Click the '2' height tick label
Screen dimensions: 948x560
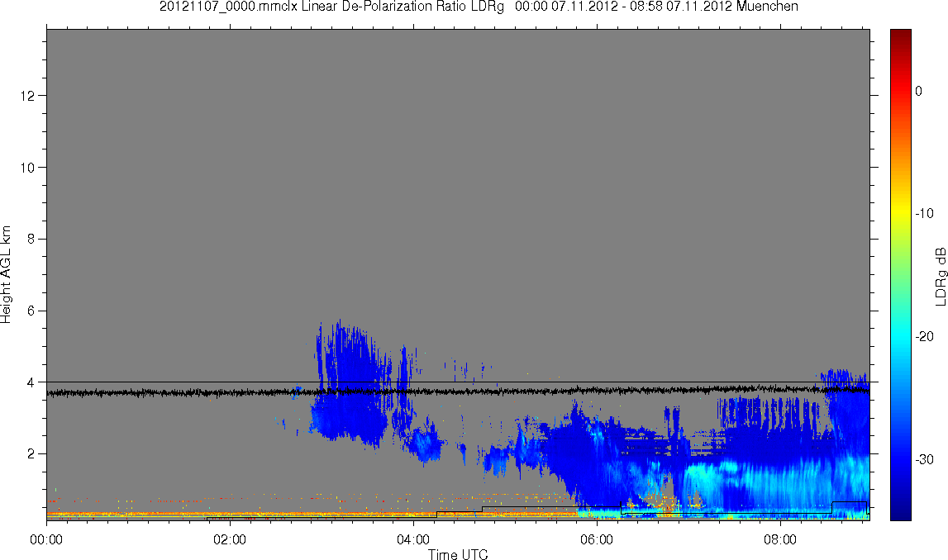(31, 453)
